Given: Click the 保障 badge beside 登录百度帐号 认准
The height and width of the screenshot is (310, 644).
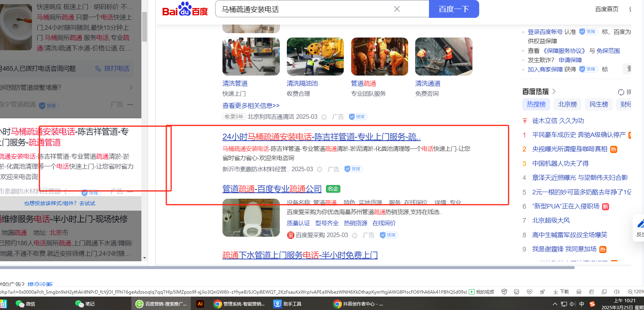Looking at the screenshot, I should click(x=588, y=32).
